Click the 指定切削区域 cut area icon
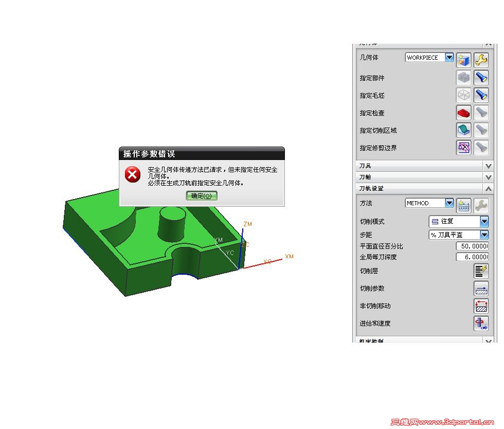 [463, 130]
